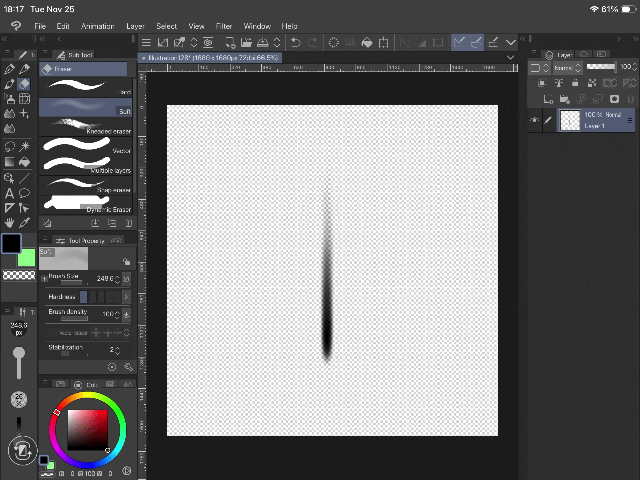This screenshot has width=640, height=480.
Task: Toggle Snap to Special Ruler in command bar
Action: [476, 42]
